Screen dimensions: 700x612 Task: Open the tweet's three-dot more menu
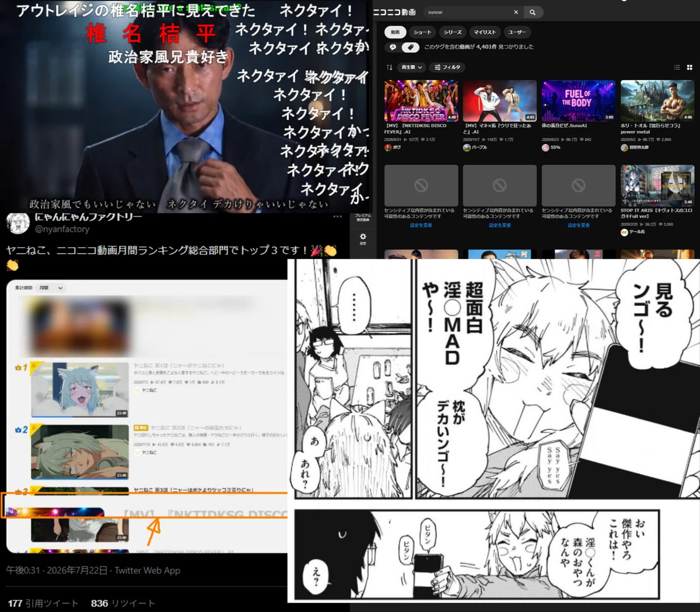(338, 216)
